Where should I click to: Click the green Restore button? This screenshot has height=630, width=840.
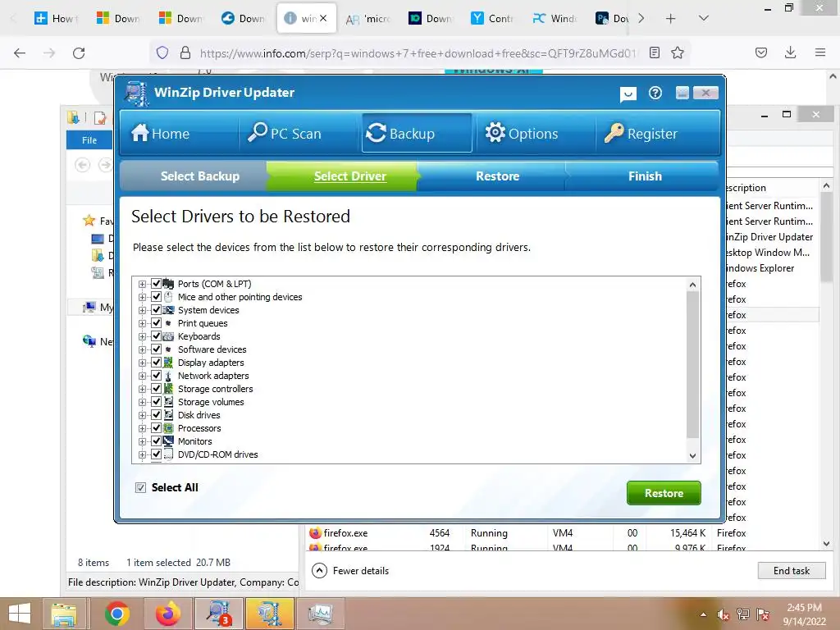point(663,493)
